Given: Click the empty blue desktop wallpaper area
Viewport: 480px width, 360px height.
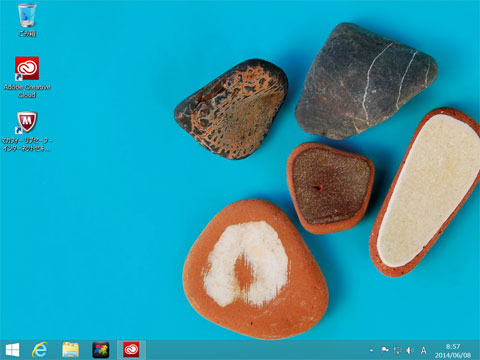Looking at the screenshot, I should pos(100,217).
